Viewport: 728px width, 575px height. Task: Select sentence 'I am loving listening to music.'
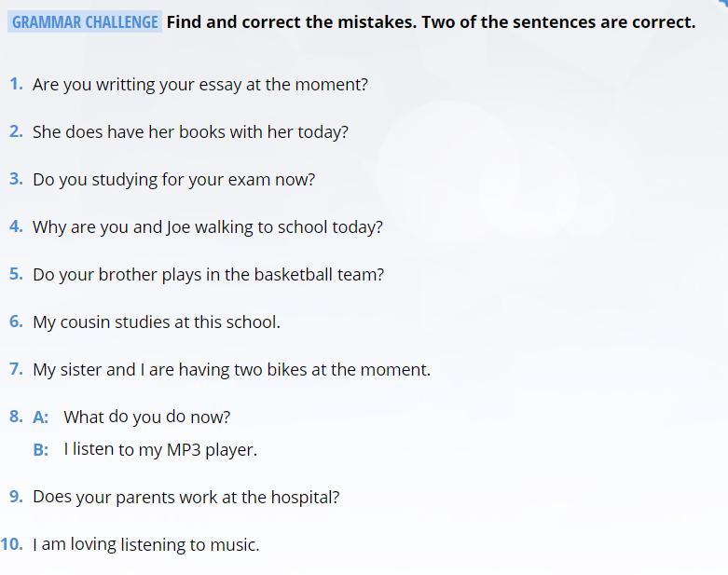[x=145, y=545]
